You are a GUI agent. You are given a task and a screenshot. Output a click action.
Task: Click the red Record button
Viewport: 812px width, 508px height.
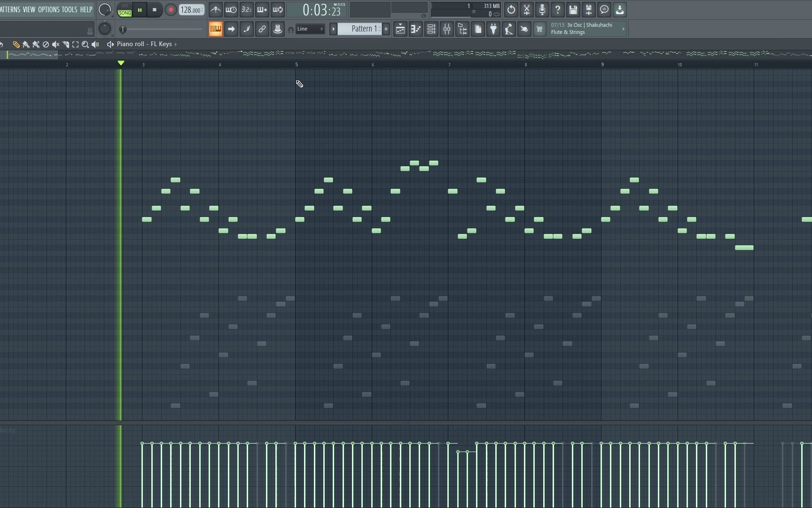tap(171, 9)
